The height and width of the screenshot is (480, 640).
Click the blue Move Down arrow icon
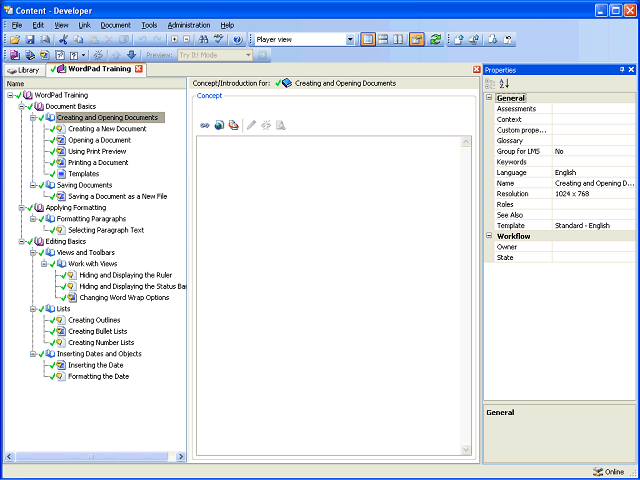pos(131,55)
